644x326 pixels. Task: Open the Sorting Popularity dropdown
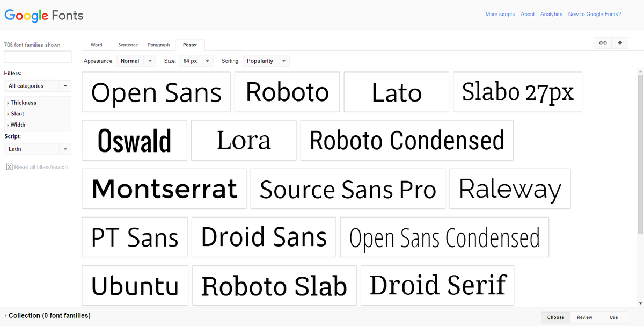point(266,61)
